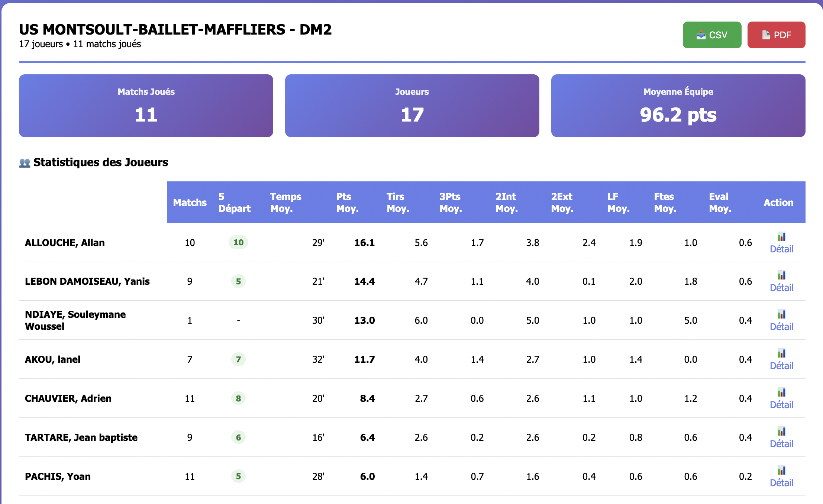The width and height of the screenshot is (823, 504).
Task: Click chart icon in LEBON DAMOISEAU row
Action: point(781,275)
